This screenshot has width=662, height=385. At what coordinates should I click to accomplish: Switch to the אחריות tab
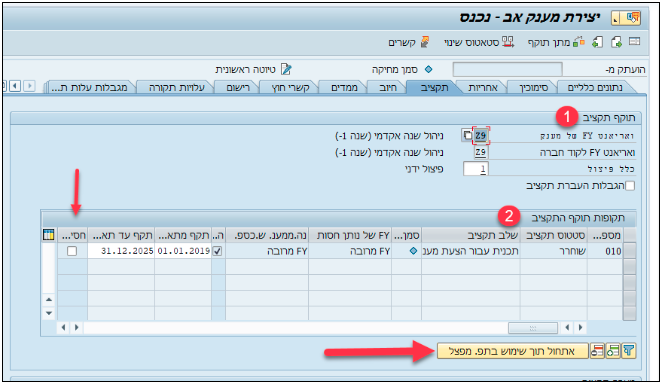click(x=483, y=87)
